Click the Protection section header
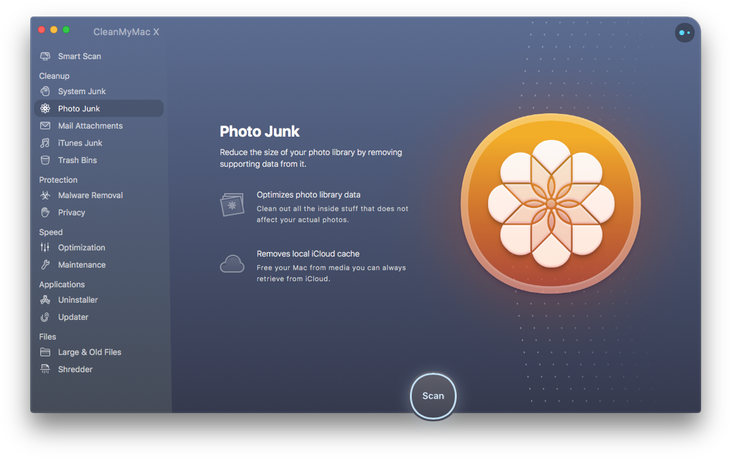This screenshot has width=730, height=458. pos(58,180)
